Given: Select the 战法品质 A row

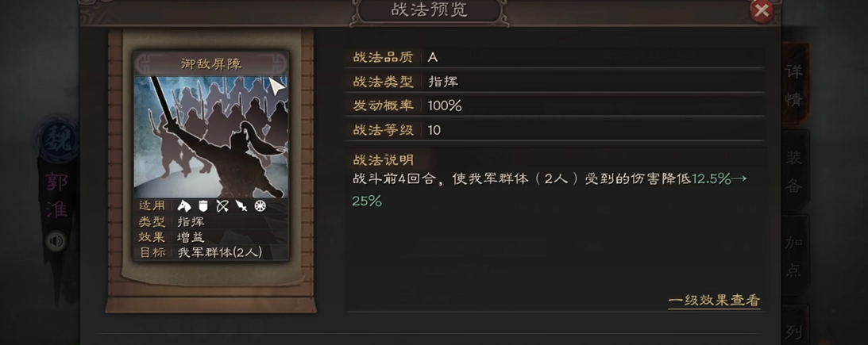Looking at the screenshot, I should [x=554, y=57].
